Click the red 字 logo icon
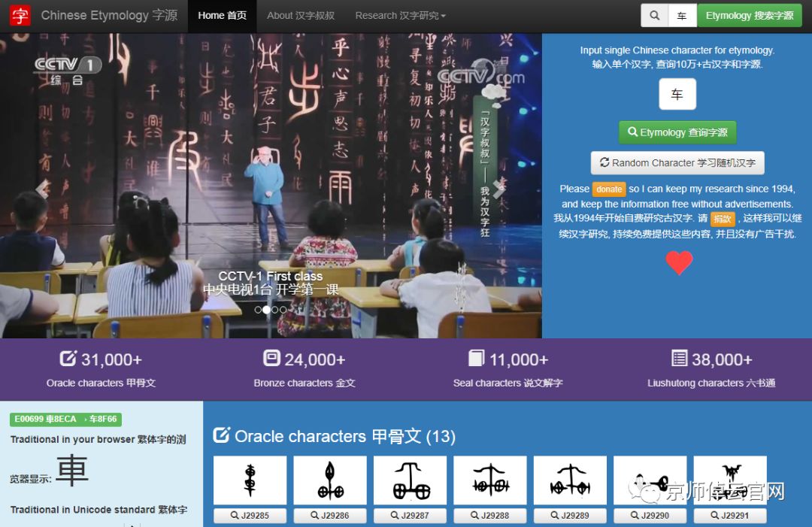This screenshot has width=812, height=527. point(20,15)
